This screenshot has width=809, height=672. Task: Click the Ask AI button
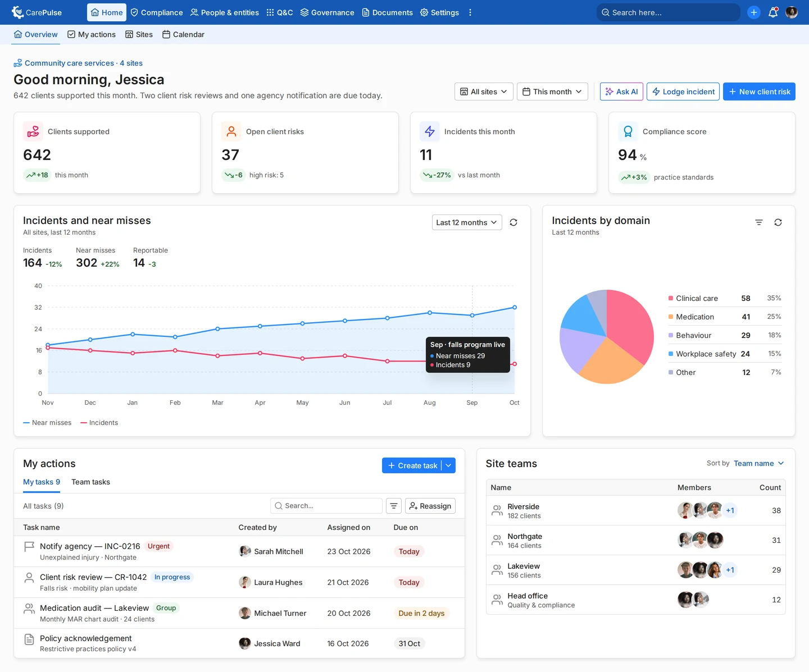point(621,92)
